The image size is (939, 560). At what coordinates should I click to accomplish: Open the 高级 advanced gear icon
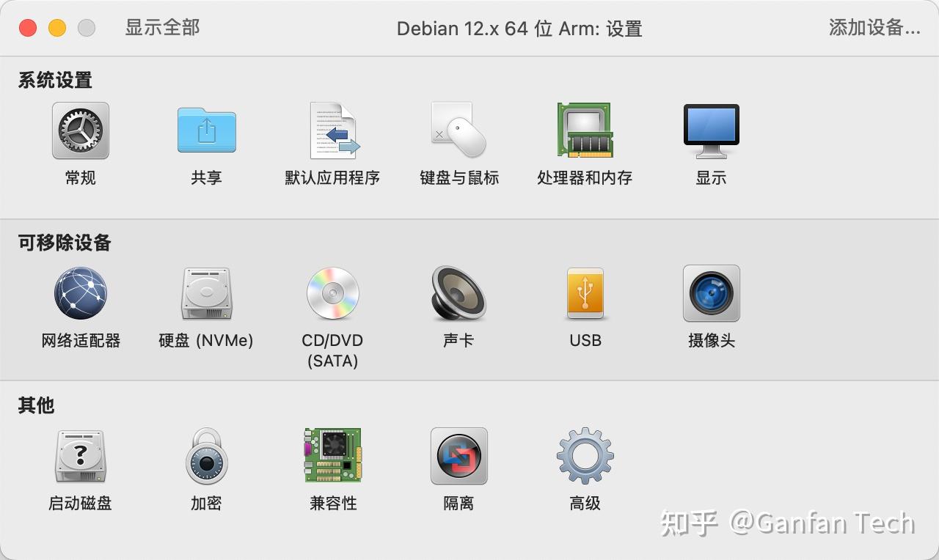(585, 456)
